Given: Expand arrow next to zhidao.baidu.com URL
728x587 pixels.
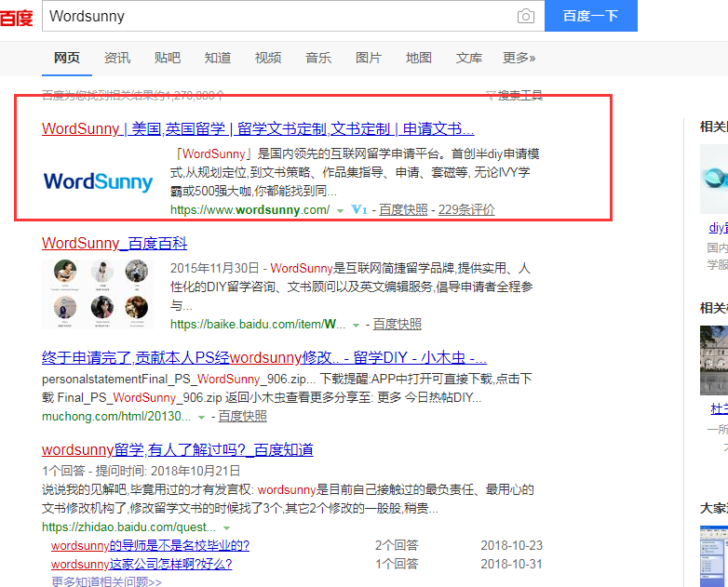Looking at the screenshot, I should pyautogui.click(x=225, y=527).
